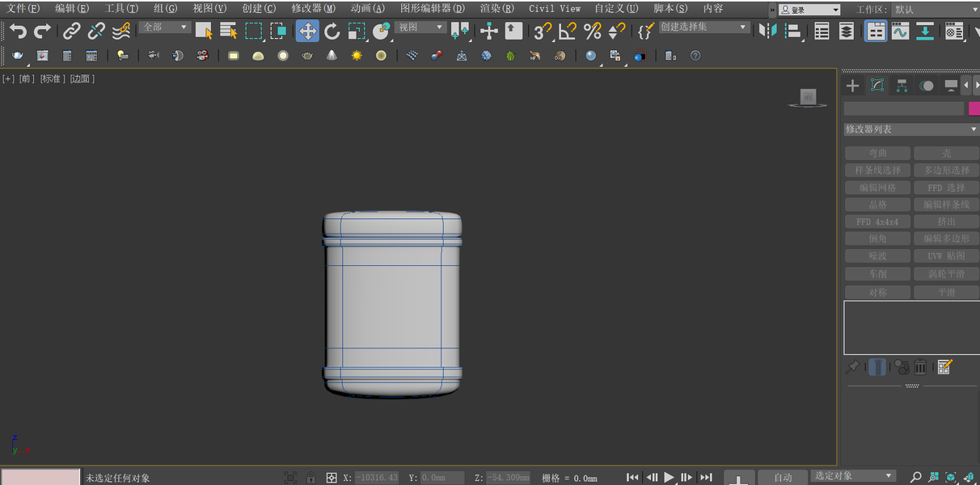Click the teapot Render Setup icon

click(x=18, y=56)
